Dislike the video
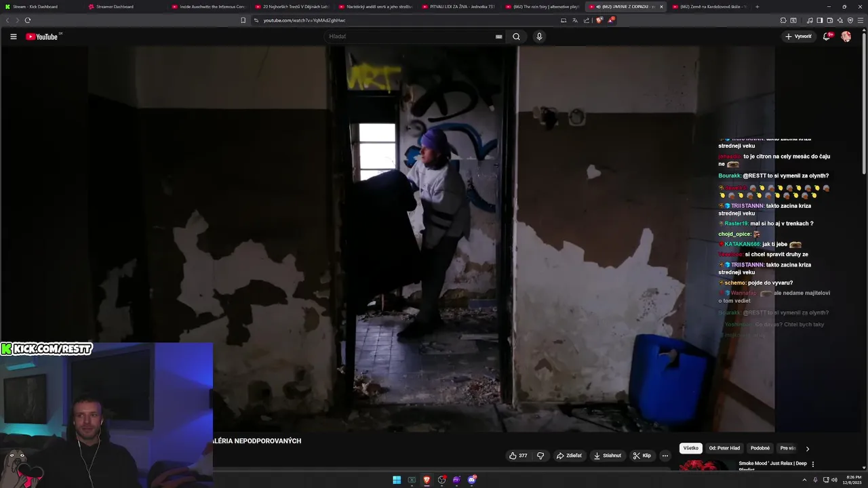This screenshot has height=488, width=868. 540,455
